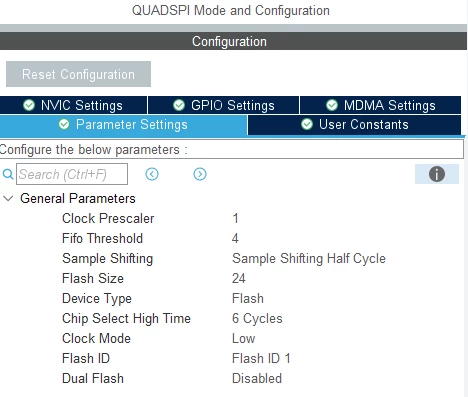Open the Flash ID 1 value dropdown
The image size is (468, 397).
coord(261,359)
